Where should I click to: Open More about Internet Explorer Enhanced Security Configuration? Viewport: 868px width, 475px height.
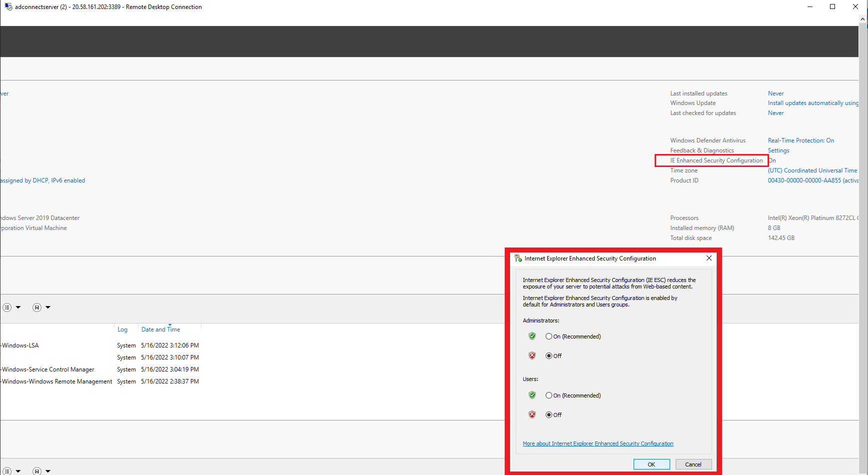click(598, 443)
